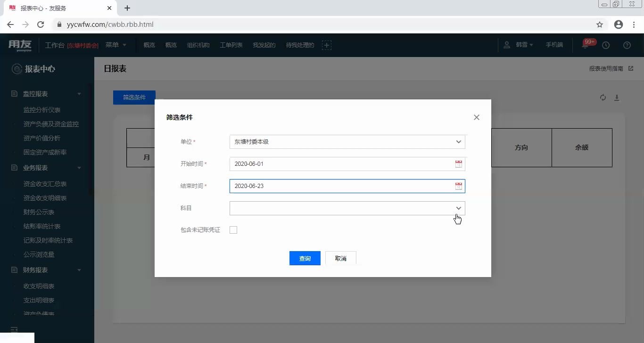Go back with browser back arrow
Viewport: 644px width, 343px height.
click(x=10, y=24)
